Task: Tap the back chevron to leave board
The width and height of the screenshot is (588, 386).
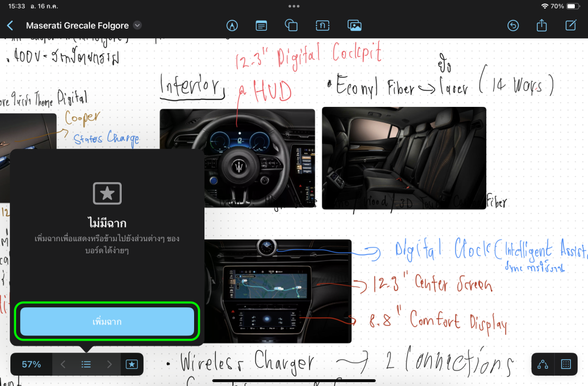Action: 10,25
